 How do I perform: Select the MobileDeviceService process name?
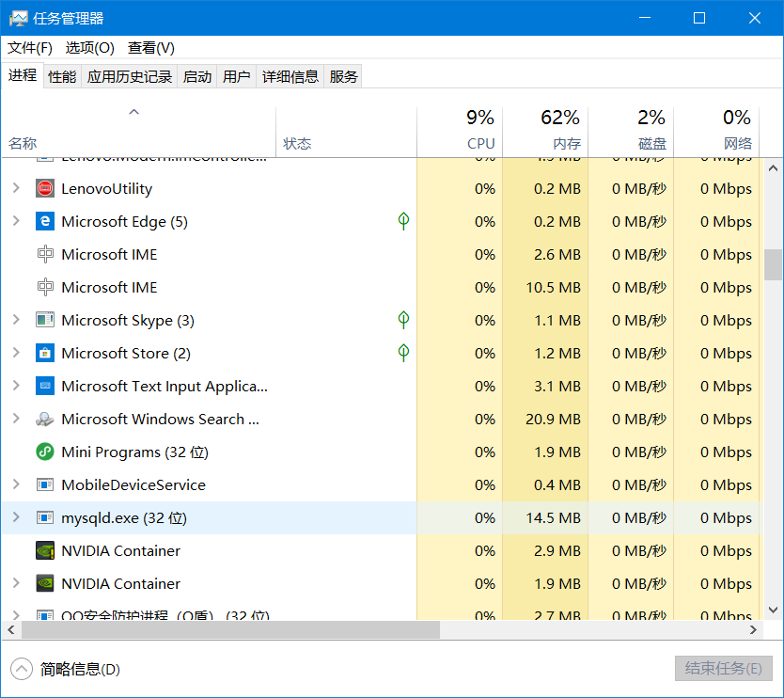click(133, 484)
